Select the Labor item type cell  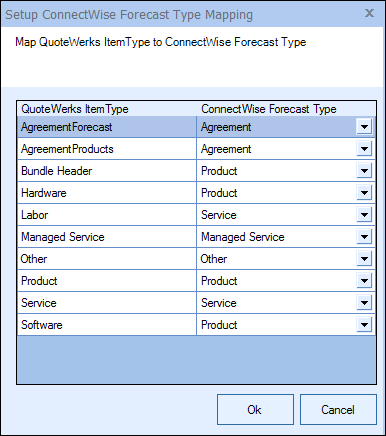click(x=107, y=215)
